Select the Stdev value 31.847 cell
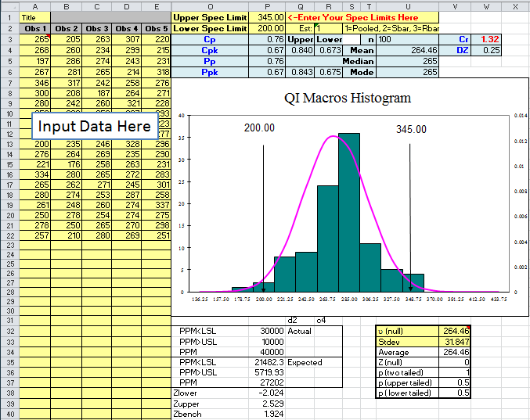 click(455, 342)
